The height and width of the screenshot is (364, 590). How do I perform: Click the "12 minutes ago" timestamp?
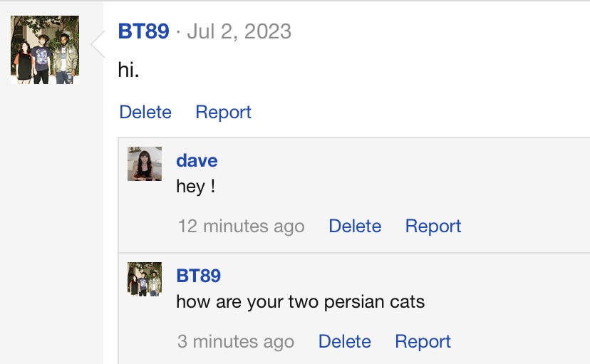(241, 227)
